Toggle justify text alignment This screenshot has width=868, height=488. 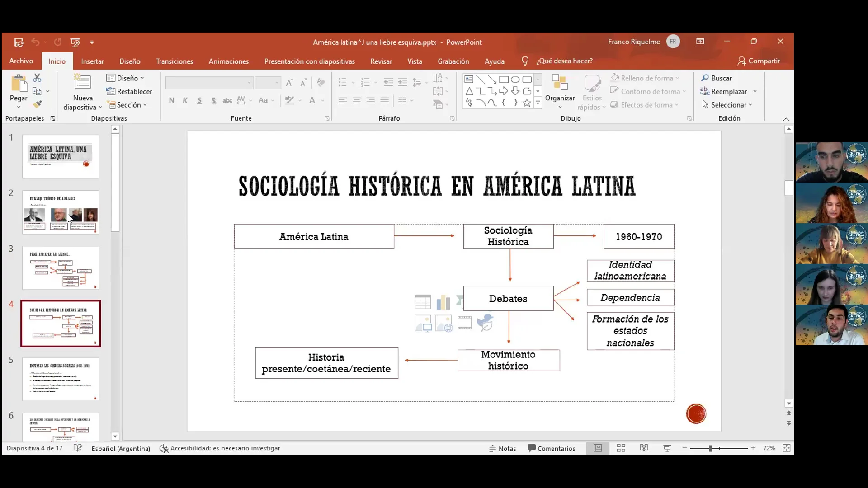tap(385, 100)
